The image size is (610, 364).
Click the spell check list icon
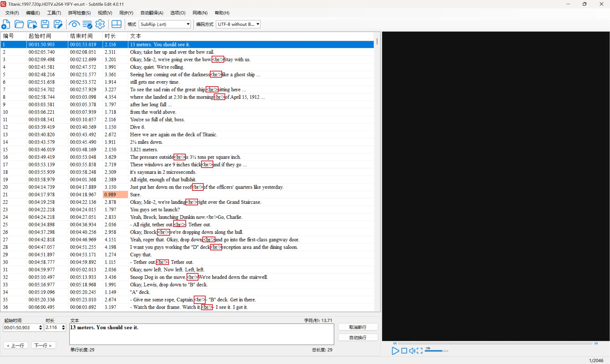pos(87,24)
